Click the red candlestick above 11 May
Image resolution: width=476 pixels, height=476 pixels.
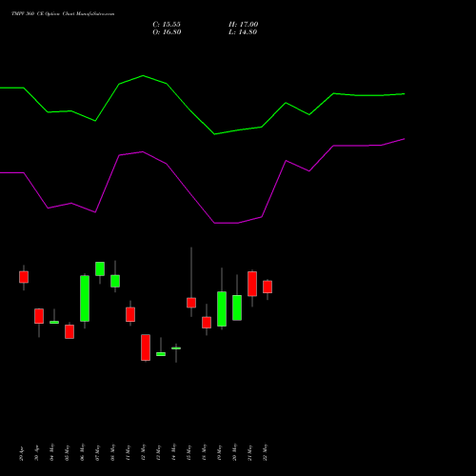(x=130, y=314)
